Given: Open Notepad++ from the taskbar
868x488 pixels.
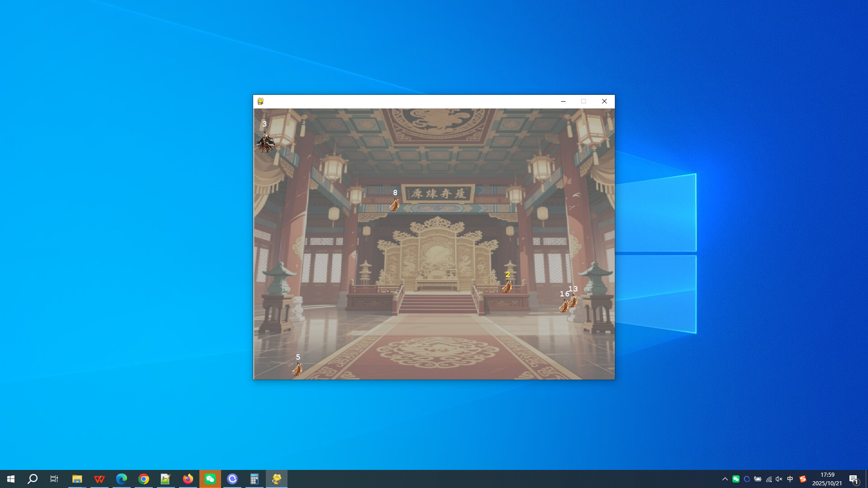Looking at the screenshot, I should [165, 479].
